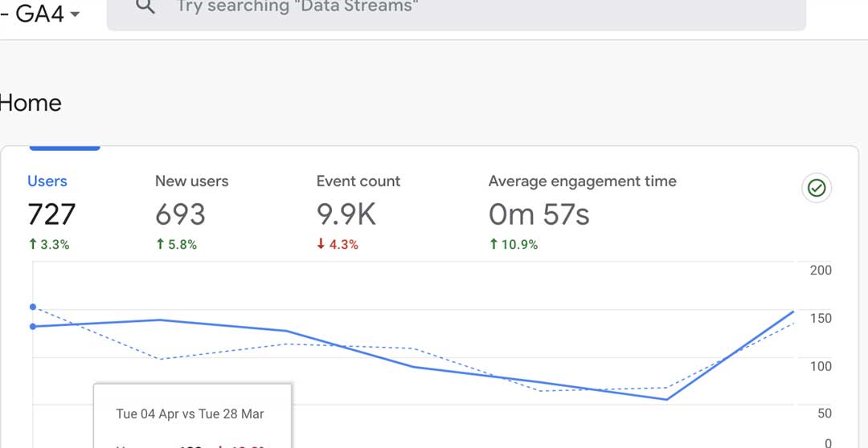Click the 3.3% increase indicator
Viewport: 868px width, 448px height.
[49, 244]
